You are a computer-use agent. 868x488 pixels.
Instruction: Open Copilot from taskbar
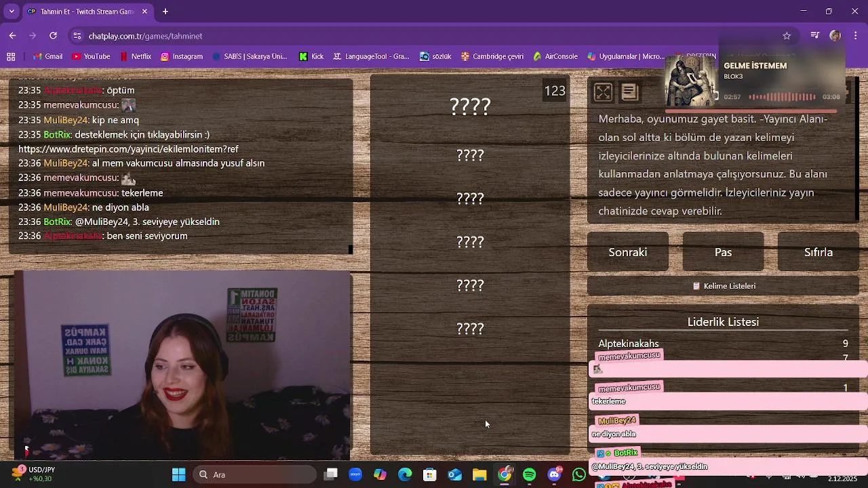(380, 474)
